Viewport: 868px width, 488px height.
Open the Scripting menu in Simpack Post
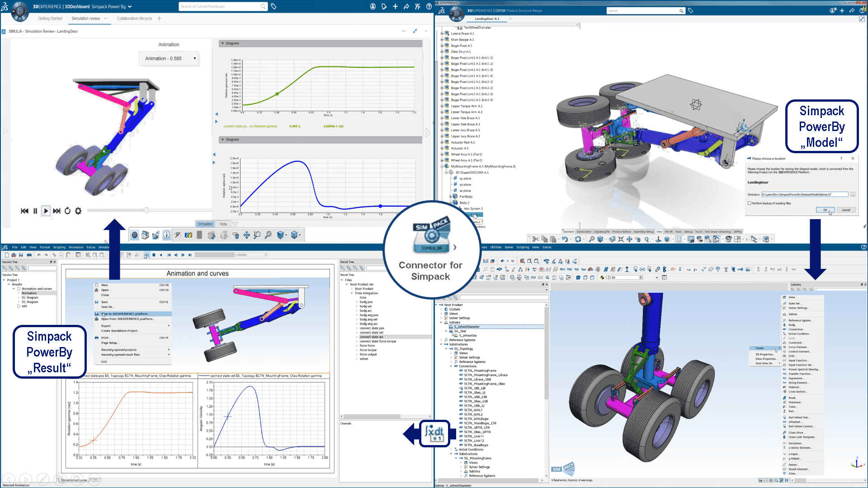click(59, 247)
